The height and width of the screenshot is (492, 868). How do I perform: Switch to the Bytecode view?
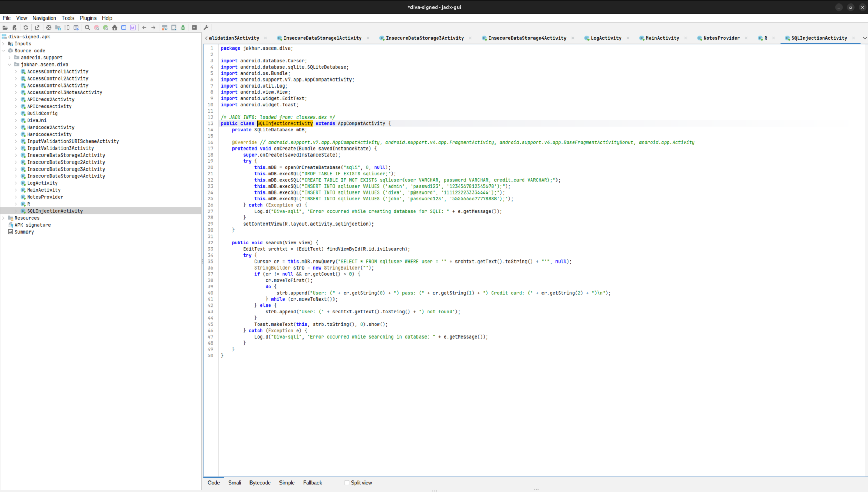coord(260,483)
